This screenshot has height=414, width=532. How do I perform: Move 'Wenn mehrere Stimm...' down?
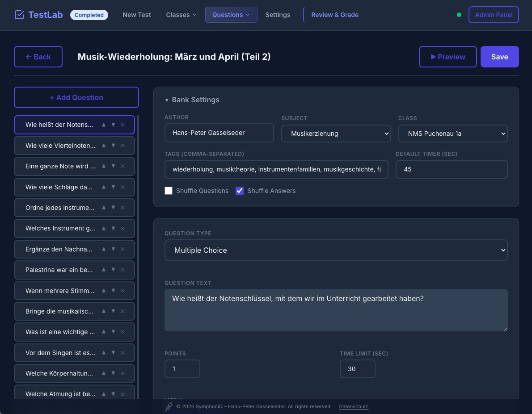coord(113,291)
